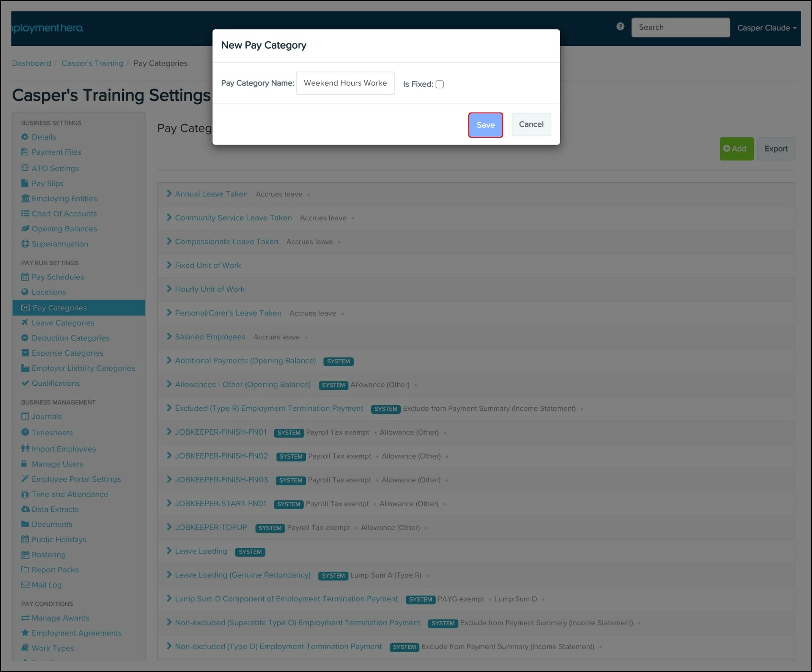Click the star icon beside Employment Agreements
Viewport: 812px width, 672px height.
[x=25, y=633]
